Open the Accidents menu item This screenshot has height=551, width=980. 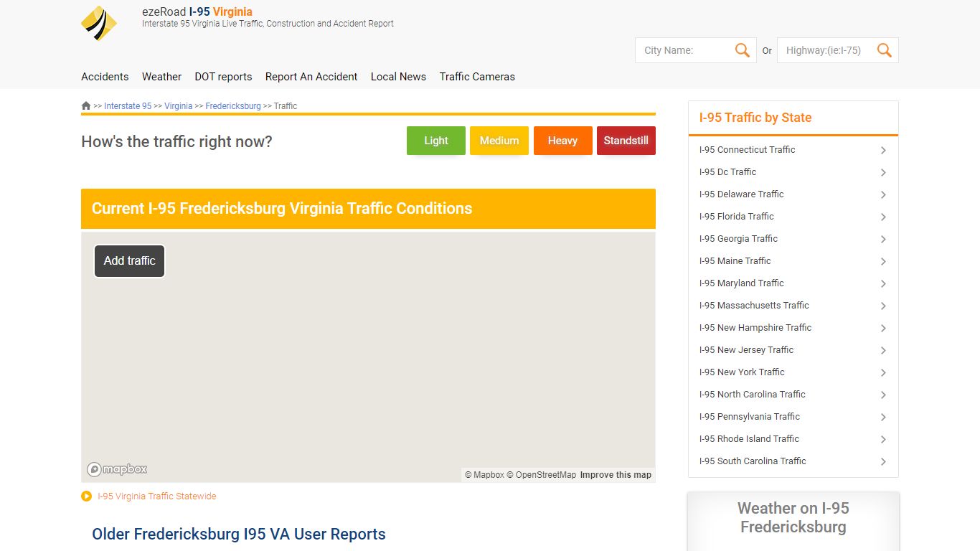pos(105,77)
